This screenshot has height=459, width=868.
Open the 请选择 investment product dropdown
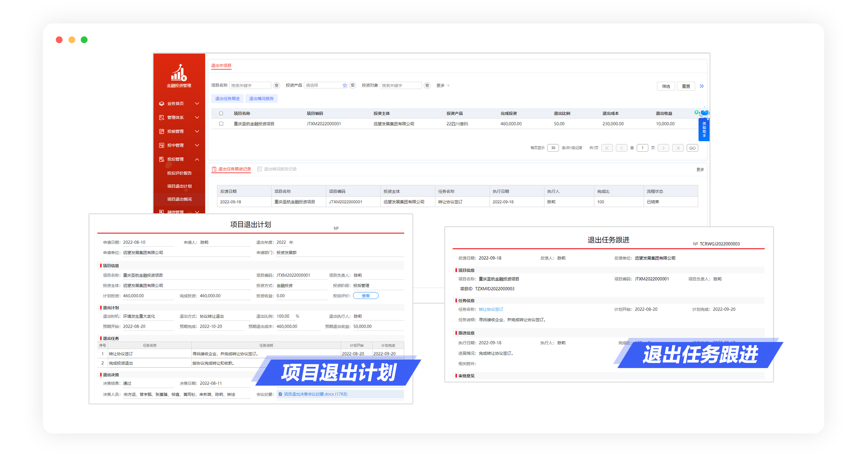(325, 85)
